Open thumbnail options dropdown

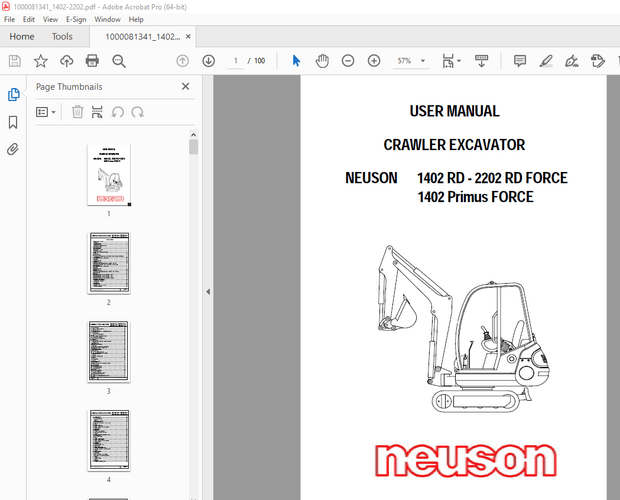[x=45, y=112]
